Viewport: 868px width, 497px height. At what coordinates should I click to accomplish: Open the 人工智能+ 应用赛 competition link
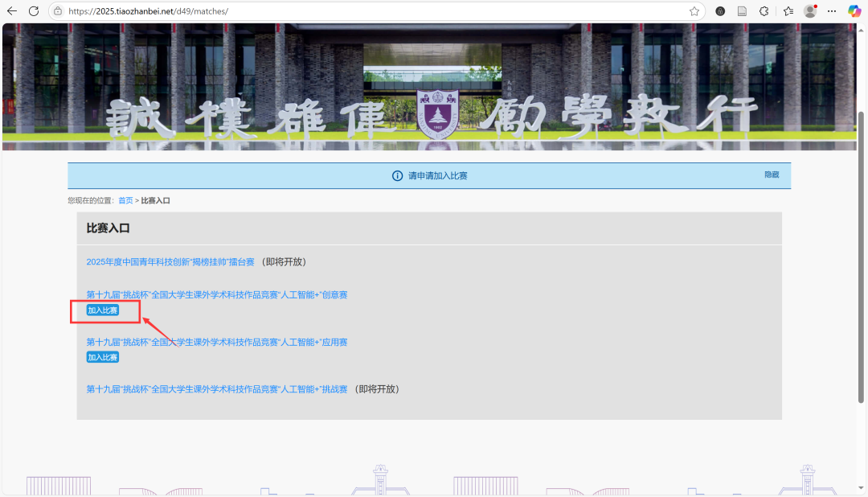pyautogui.click(x=217, y=342)
